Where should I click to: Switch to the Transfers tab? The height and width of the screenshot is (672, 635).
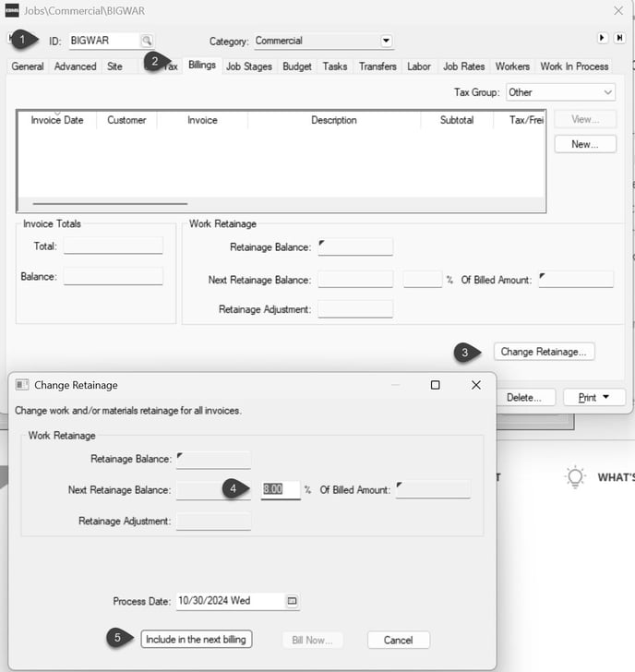(x=377, y=66)
